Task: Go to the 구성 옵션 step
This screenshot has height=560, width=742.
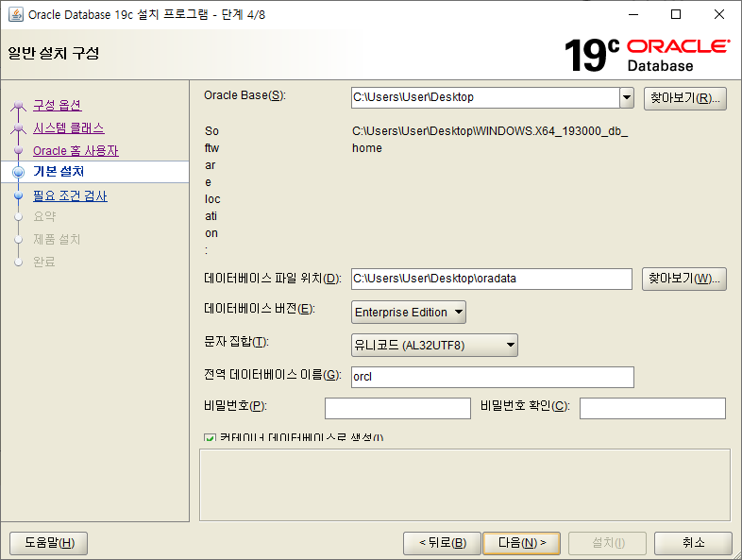Action: [x=58, y=105]
